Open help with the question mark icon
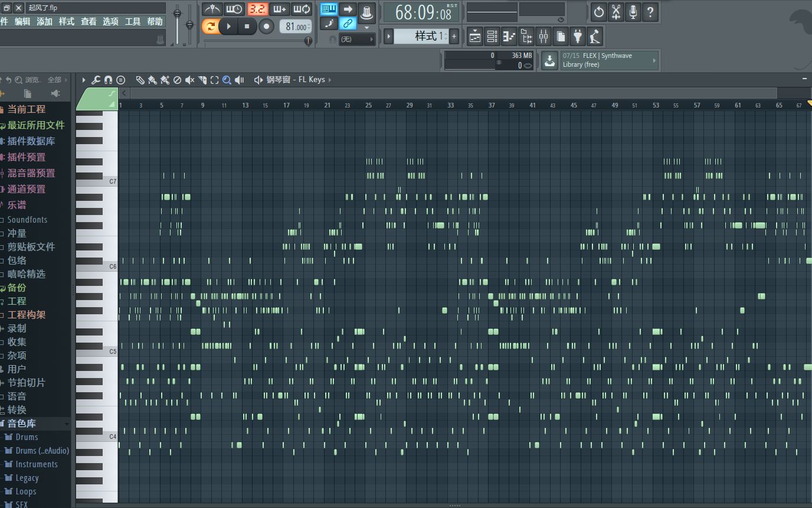 pos(650,12)
